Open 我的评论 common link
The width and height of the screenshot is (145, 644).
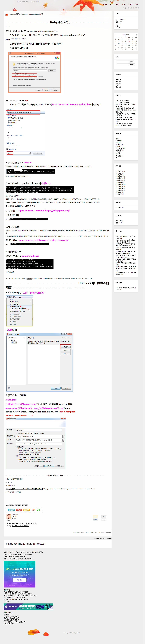[x=118, y=81]
